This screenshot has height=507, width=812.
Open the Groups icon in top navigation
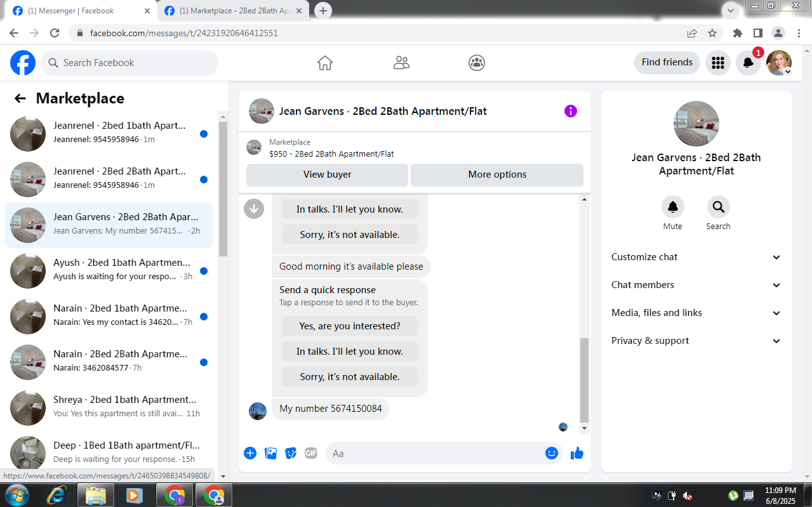coord(477,63)
